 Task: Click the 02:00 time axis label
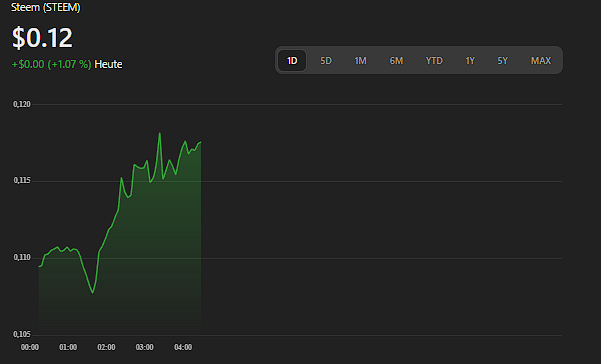click(x=106, y=347)
